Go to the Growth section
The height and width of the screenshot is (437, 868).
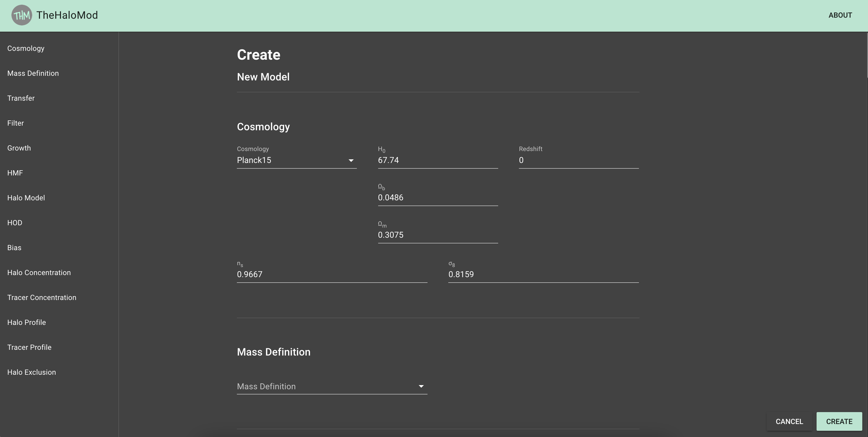pos(19,148)
